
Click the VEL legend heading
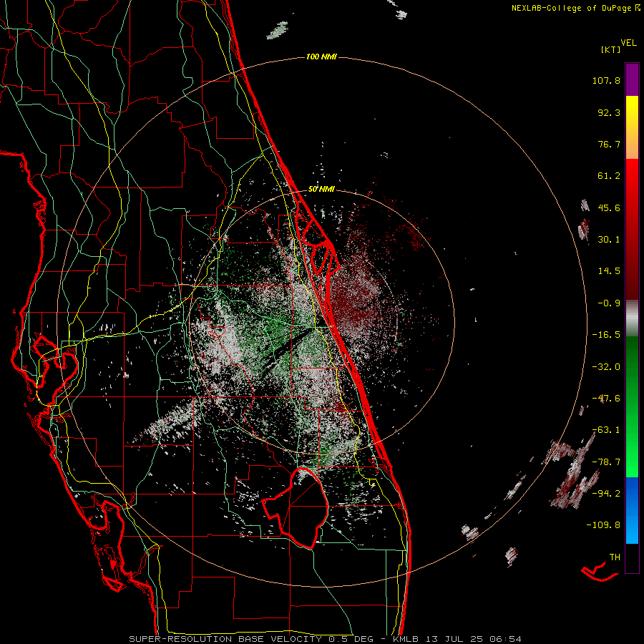pyautogui.click(x=628, y=43)
